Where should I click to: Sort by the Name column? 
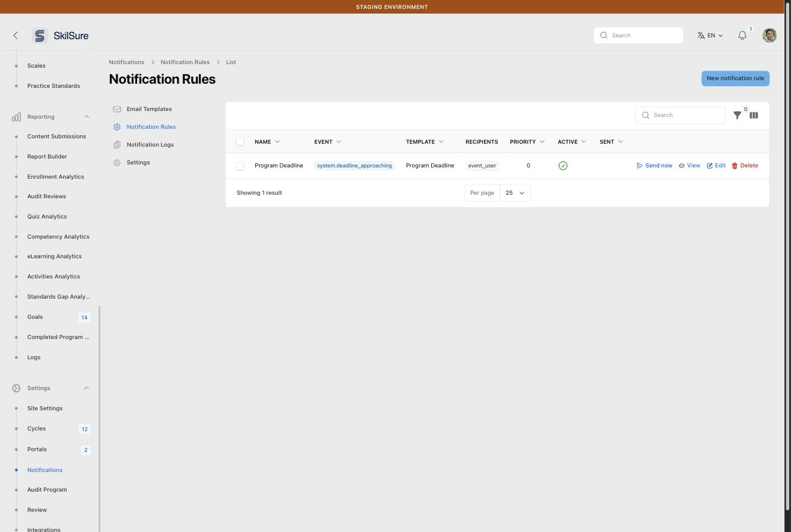[x=267, y=142]
